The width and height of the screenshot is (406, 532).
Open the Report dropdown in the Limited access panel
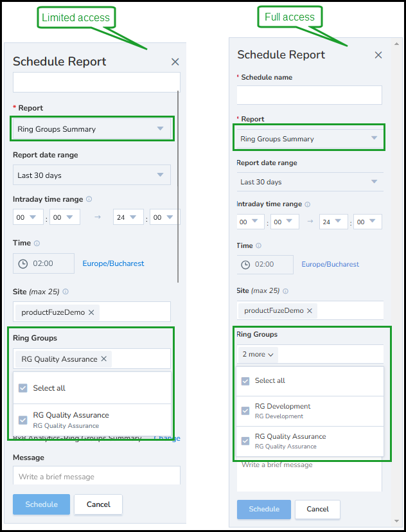point(92,129)
